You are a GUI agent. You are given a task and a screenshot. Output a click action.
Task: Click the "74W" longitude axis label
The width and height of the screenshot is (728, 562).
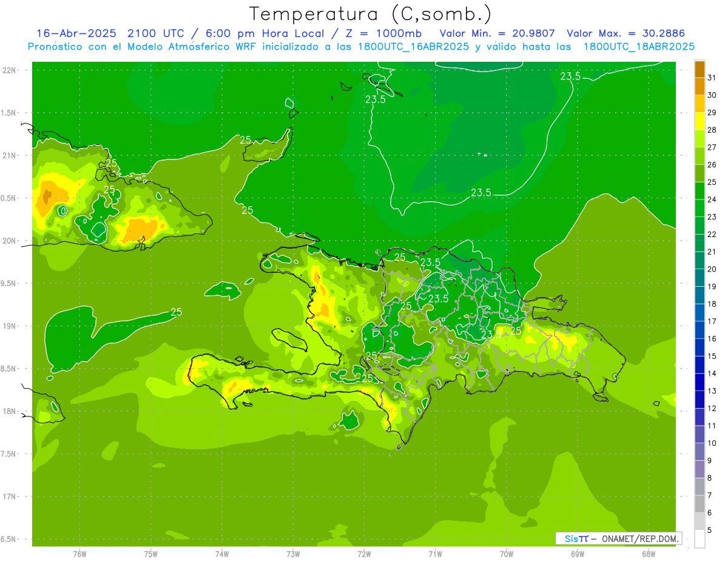(222, 554)
